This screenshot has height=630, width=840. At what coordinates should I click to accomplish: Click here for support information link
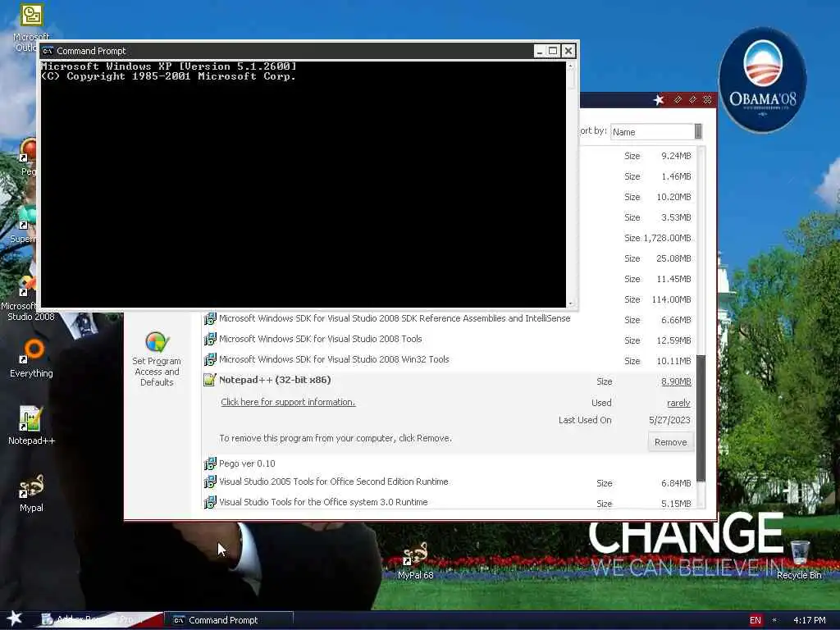coord(288,402)
